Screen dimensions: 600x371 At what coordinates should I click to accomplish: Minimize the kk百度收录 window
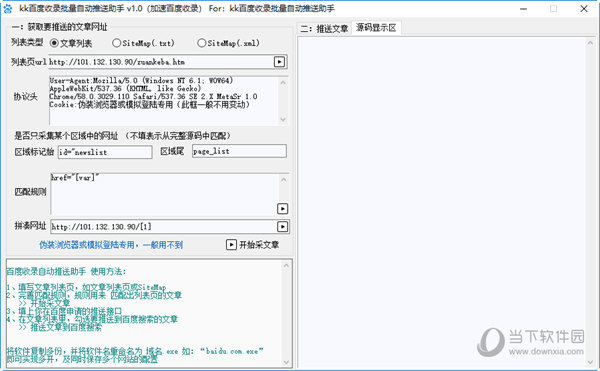(523, 8)
